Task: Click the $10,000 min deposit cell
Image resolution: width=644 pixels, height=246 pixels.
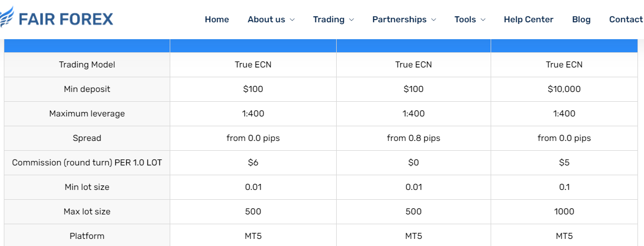Action: point(564,89)
